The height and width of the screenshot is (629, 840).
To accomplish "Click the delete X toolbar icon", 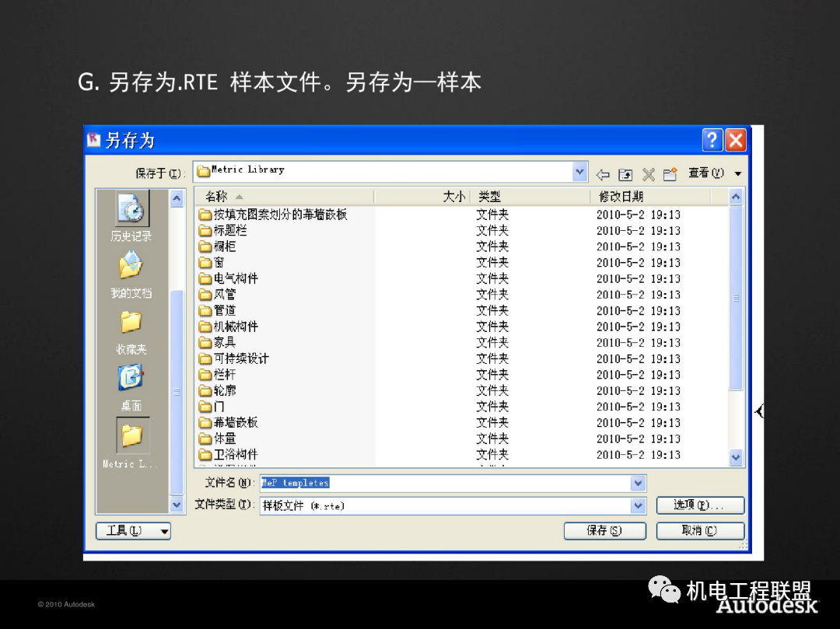I will click(x=648, y=174).
